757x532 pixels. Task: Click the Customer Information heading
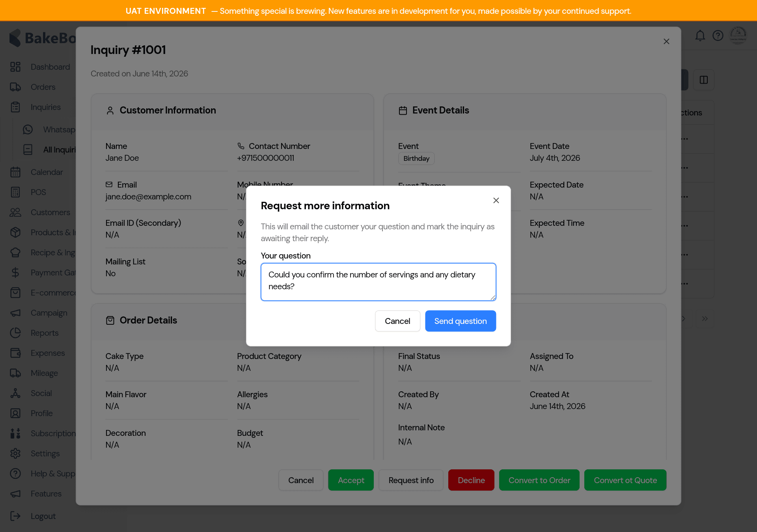(x=168, y=110)
